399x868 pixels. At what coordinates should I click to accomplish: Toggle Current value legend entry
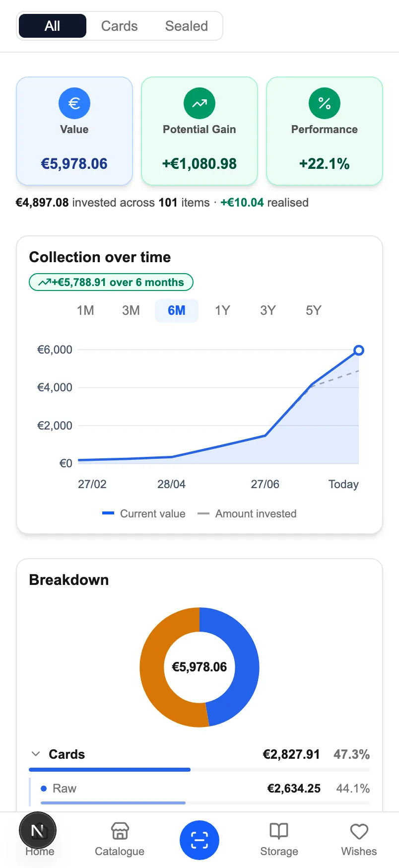click(144, 513)
